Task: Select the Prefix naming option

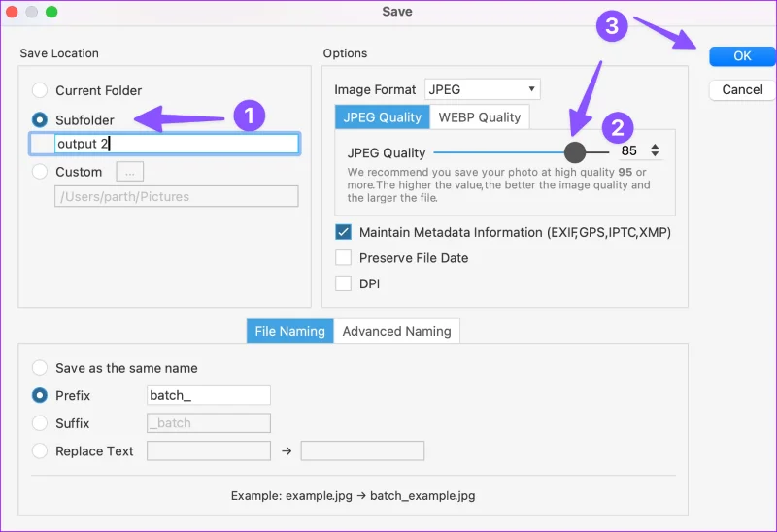Action: tap(40, 395)
